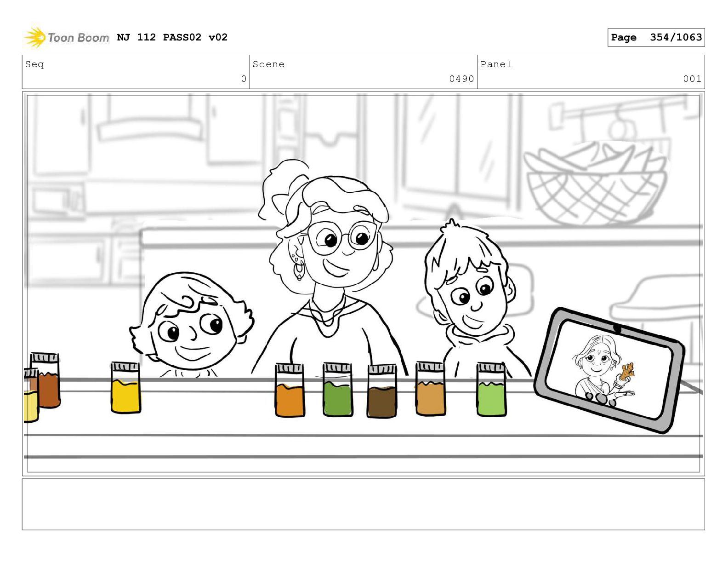
Task: Click the Panel number 001
Action: tap(692, 79)
